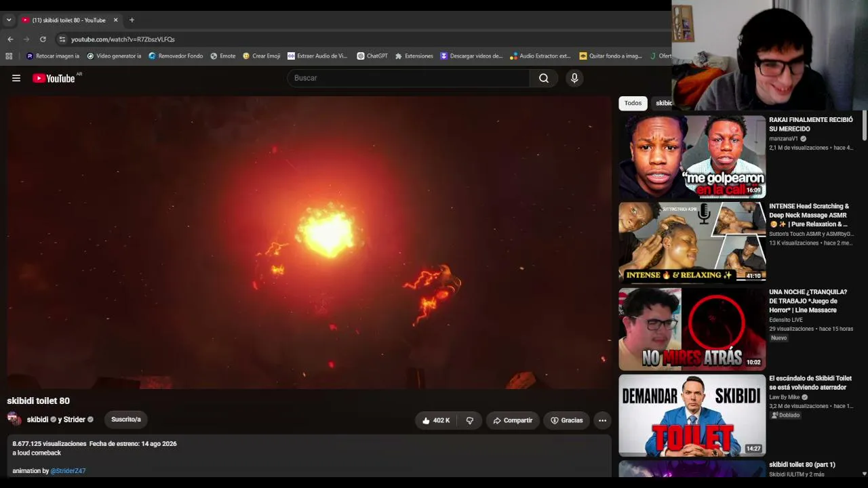
Task: Go to the YouTube home logo
Action: point(54,78)
